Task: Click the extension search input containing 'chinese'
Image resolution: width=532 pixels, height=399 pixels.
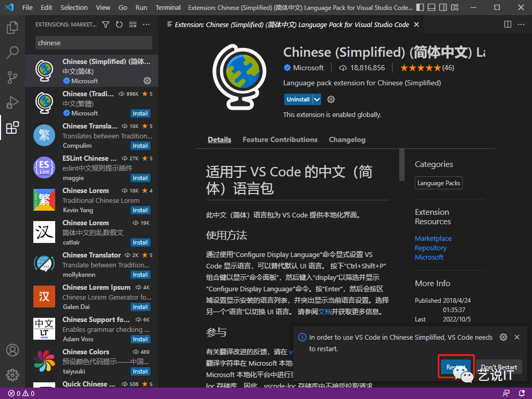Action: pos(93,43)
